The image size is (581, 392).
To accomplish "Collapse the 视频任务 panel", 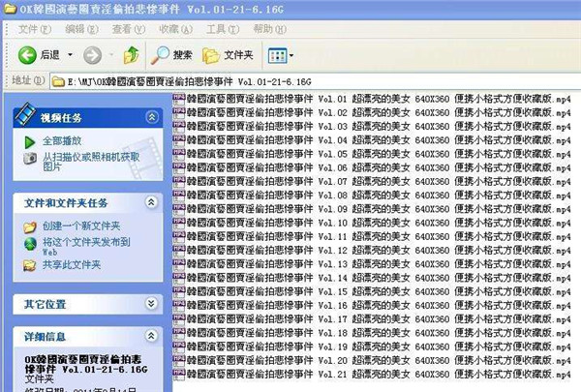I will point(152,117).
